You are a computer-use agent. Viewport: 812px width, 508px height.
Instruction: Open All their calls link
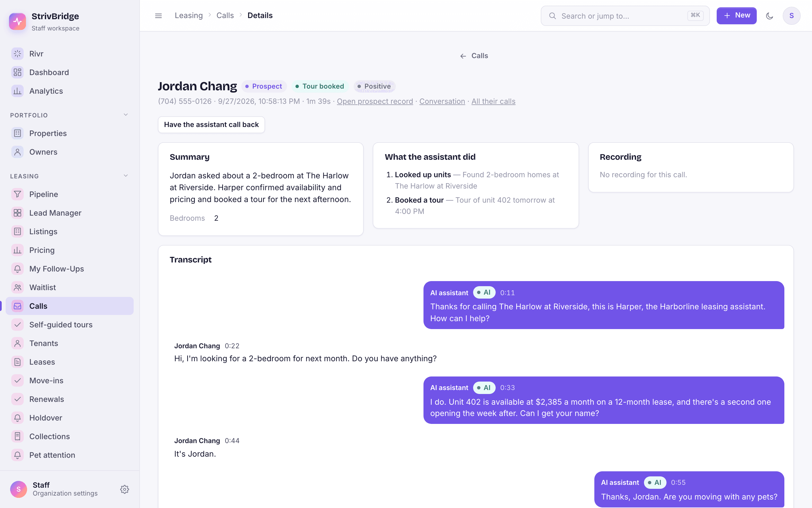493,102
